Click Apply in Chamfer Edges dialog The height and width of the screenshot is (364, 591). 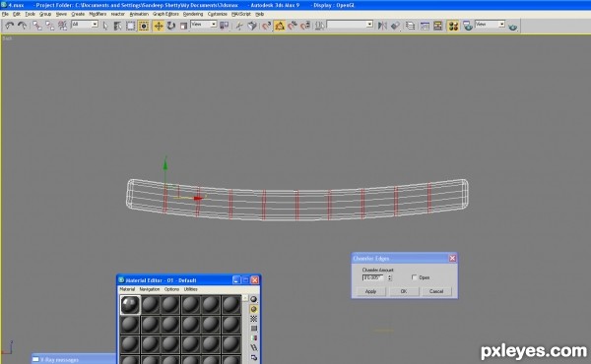tap(370, 291)
